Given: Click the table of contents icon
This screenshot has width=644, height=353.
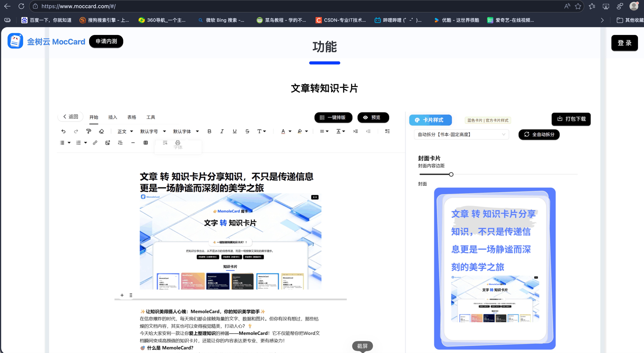Looking at the screenshot, I should coord(120,143).
